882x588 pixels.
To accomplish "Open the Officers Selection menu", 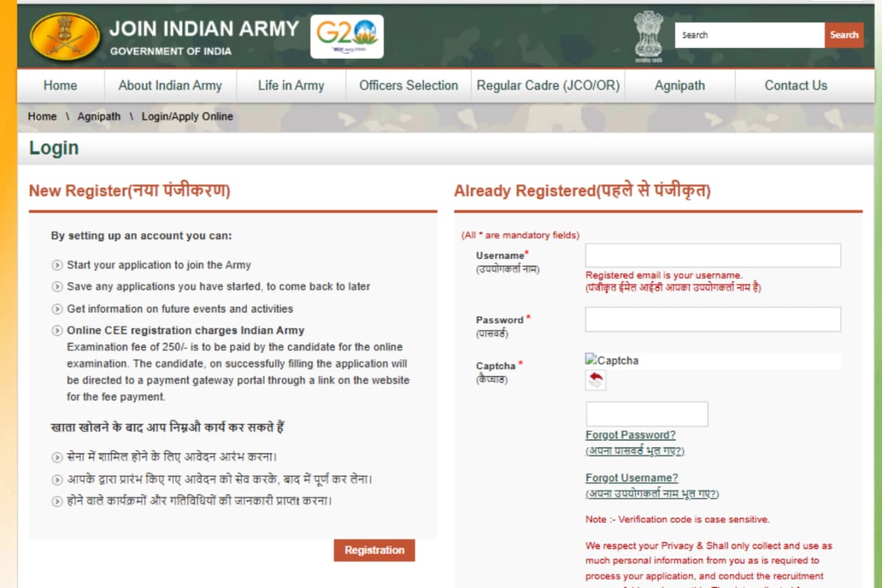I will [x=409, y=85].
